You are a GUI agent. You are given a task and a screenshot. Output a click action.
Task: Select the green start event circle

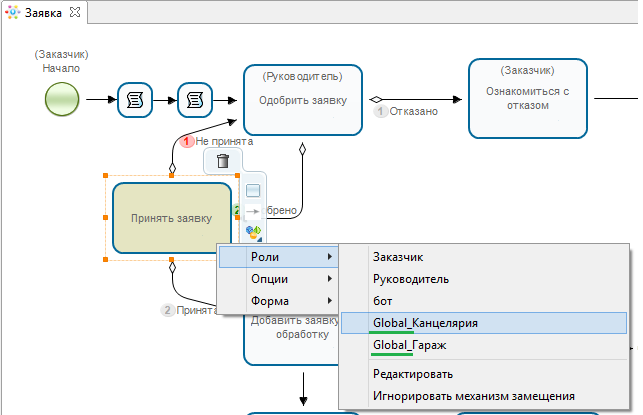(62, 100)
